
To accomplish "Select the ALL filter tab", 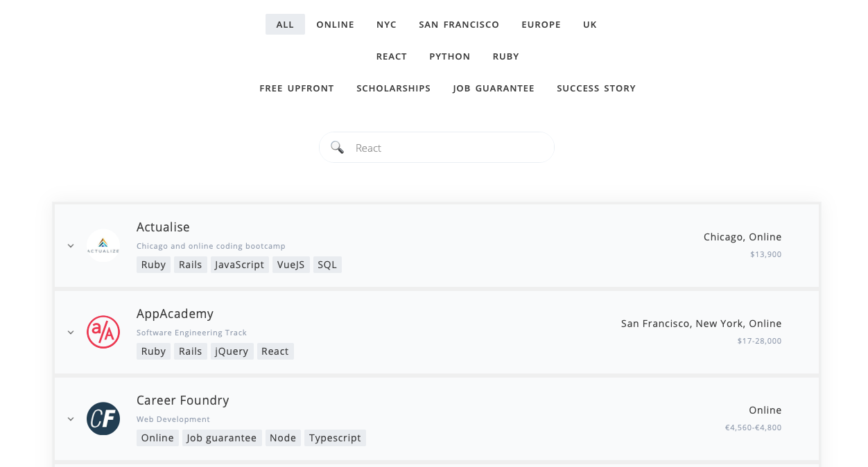I will tap(285, 24).
